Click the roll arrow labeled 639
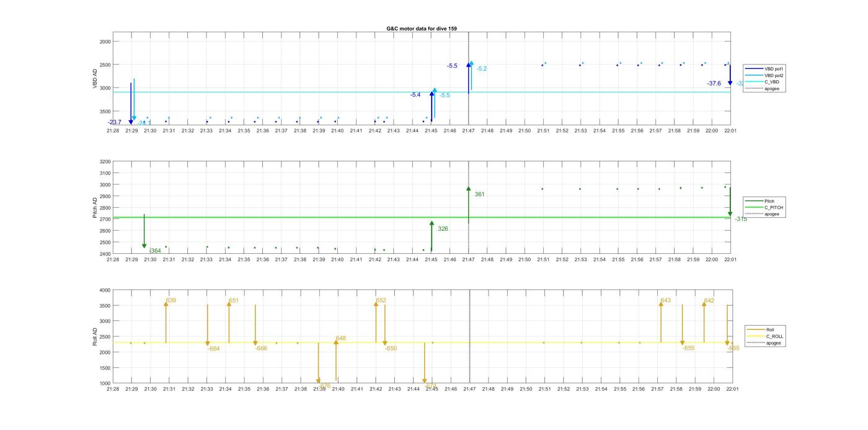The width and height of the screenshot is (868, 430). coord(166,322)
